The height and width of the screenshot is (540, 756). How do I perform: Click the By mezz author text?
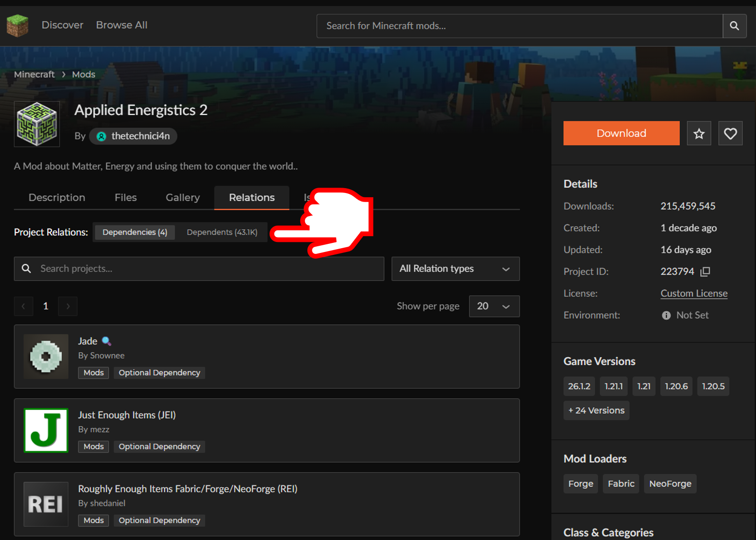[x=94, y=430]
